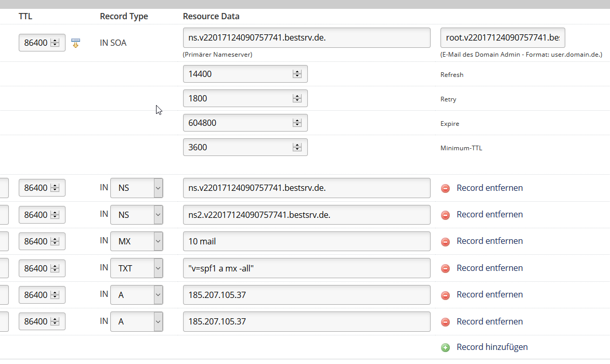Click the Minimum-TTL 3600 stepper arrows
The width and height of the screenshot is (610, 364).
coord(297,147)
